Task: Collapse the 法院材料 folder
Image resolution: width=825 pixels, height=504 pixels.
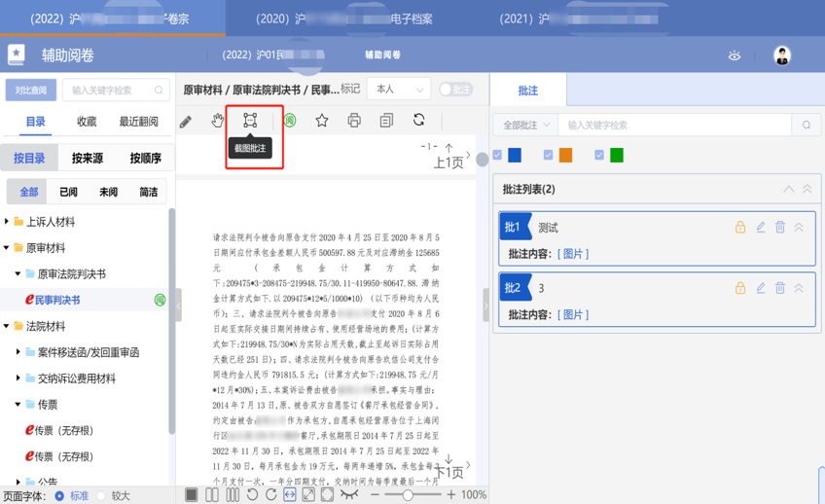Action: [6, 326]
